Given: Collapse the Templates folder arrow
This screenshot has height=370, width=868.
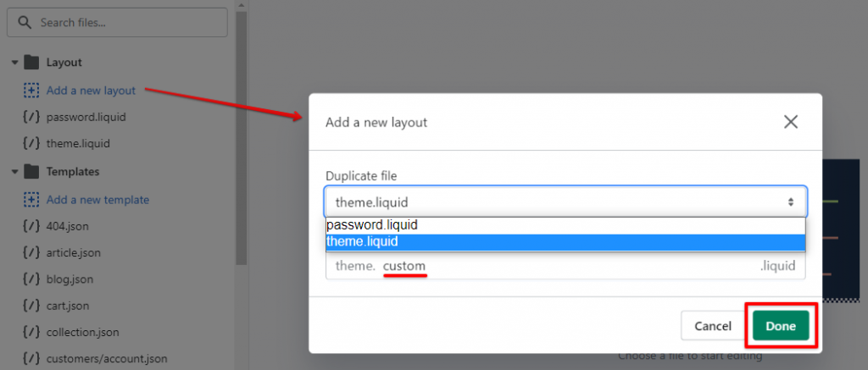Looking at the screenshot, I should point(15,172).
